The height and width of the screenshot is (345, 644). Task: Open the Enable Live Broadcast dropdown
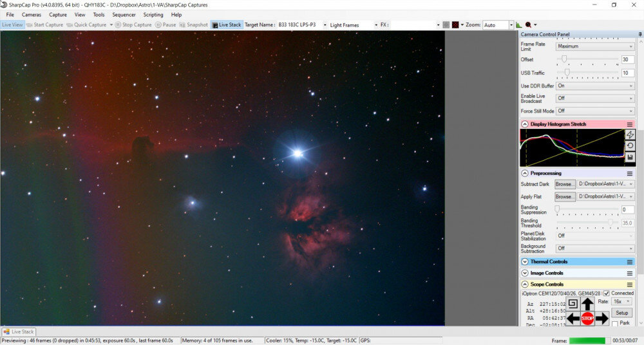pyautogui.click(x=595, y=98)
